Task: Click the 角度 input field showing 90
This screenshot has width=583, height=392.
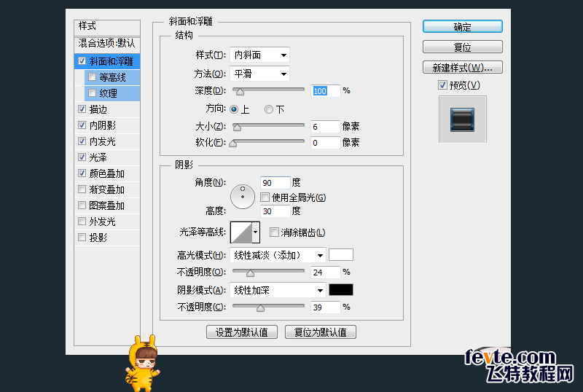Action: tap(275, 183)
